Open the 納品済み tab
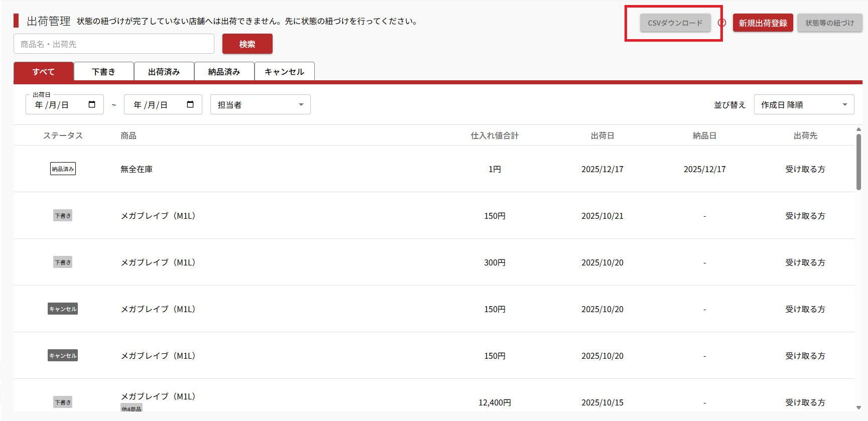This screenshot has width=868, height=421. 224,72
